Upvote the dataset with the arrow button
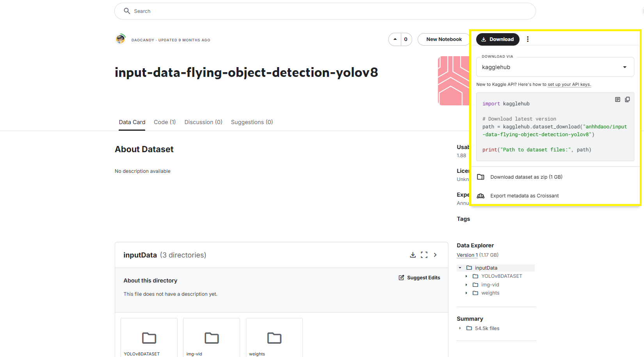The width and height of the screenshot is (644, 357). tap(395, 39)
